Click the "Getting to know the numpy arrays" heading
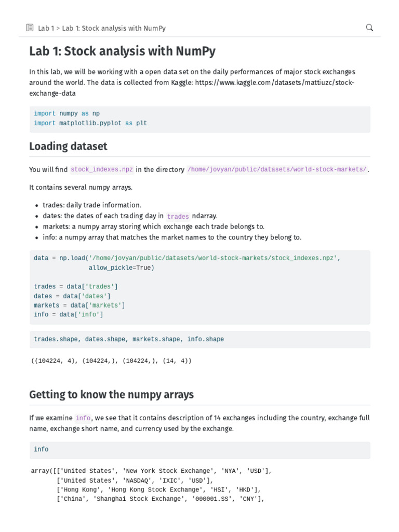 coord(111,395)
